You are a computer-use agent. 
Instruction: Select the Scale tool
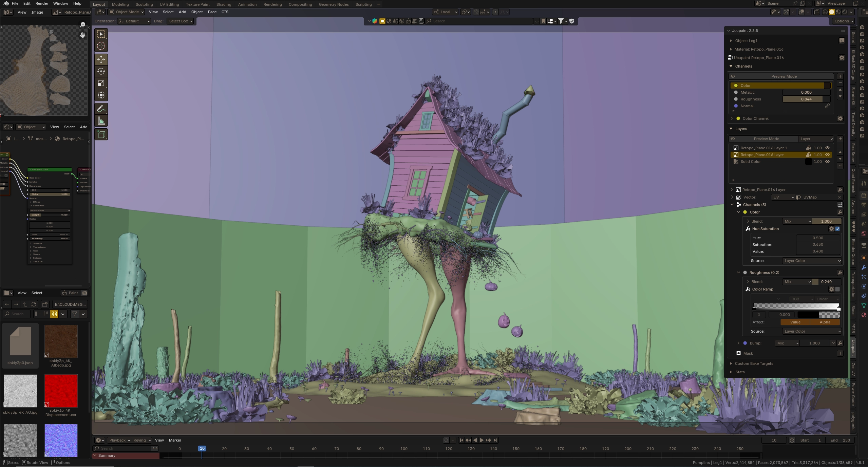(x=101, y=83)
